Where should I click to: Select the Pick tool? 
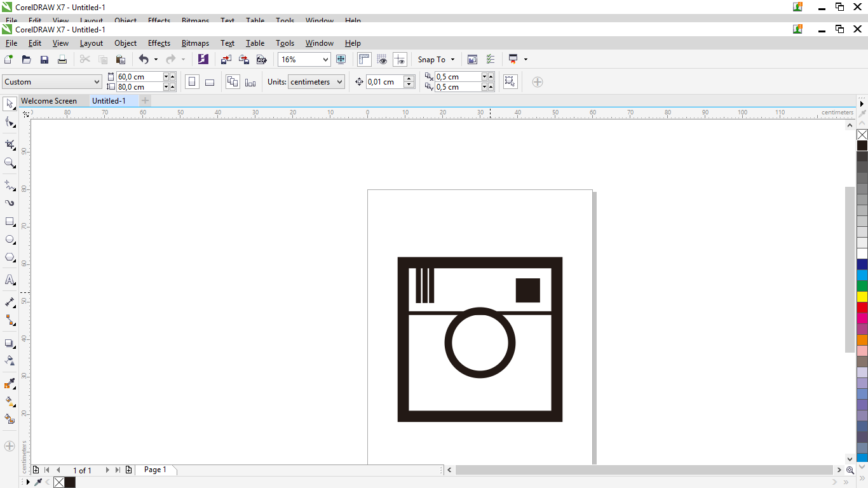9,104
